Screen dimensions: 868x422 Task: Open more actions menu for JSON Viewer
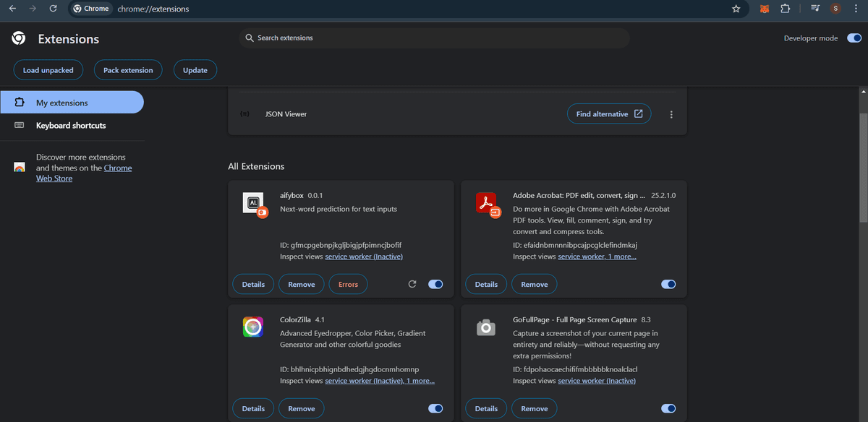[x=672, y=114]
